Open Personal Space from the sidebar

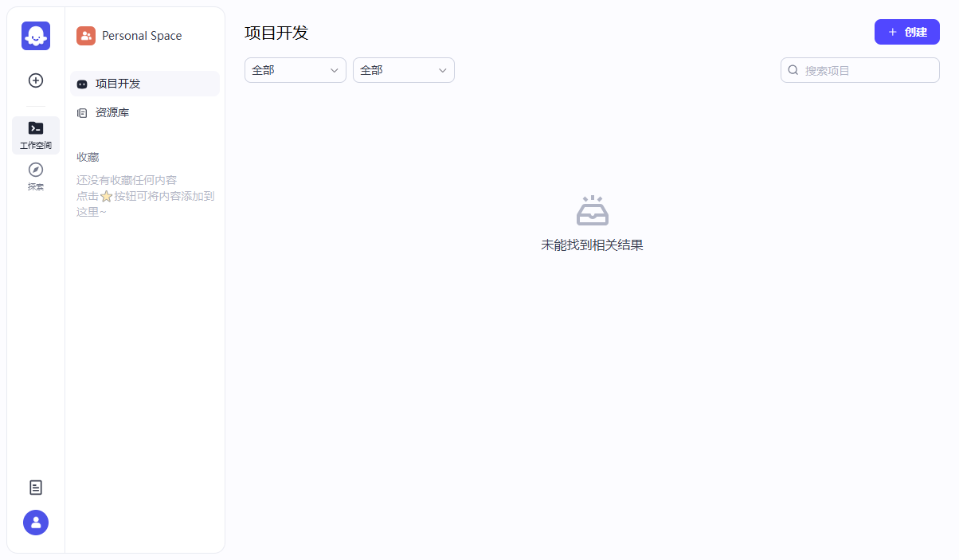pyautogui.click(x=141, y=35)
